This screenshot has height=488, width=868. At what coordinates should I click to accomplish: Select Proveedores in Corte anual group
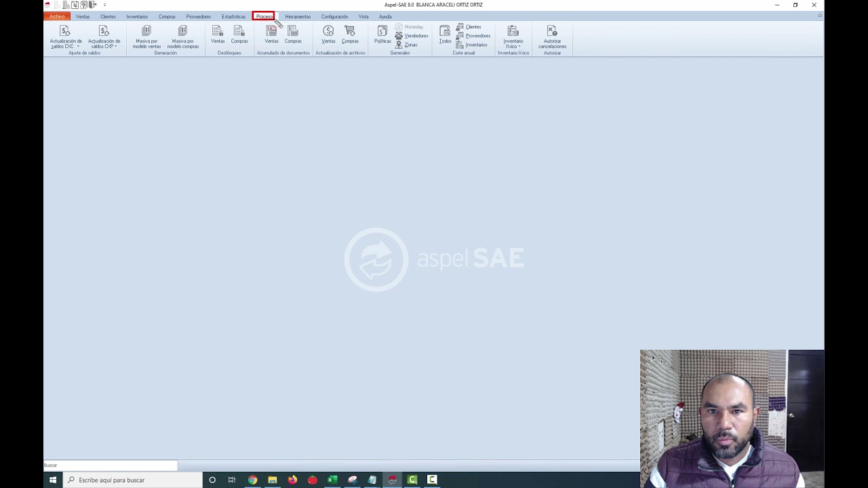pos(473,36)
